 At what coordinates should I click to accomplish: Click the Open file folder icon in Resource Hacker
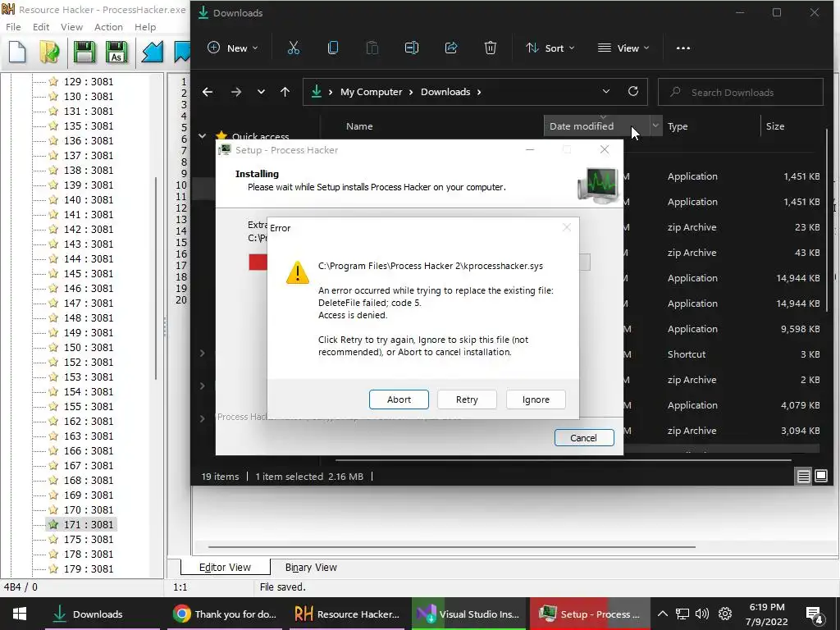[x=49, y=52]
